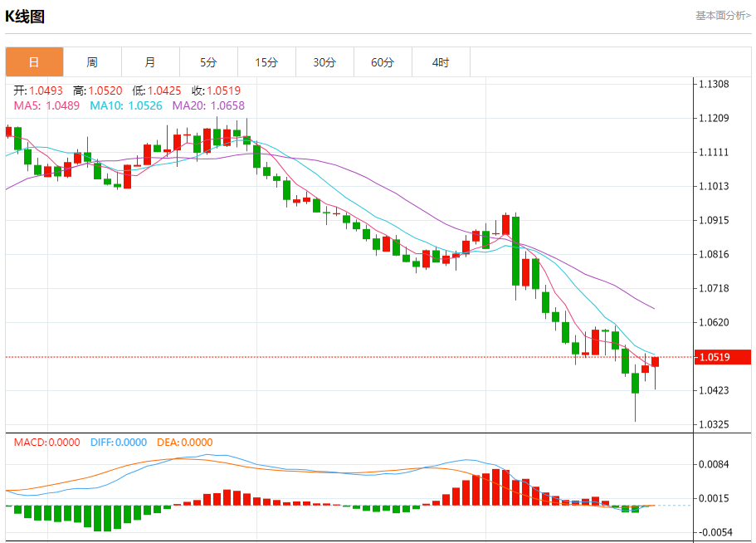Select the 日 daily chart tab
This screenshot has height=543, width=756.
[x=34, y=62]
